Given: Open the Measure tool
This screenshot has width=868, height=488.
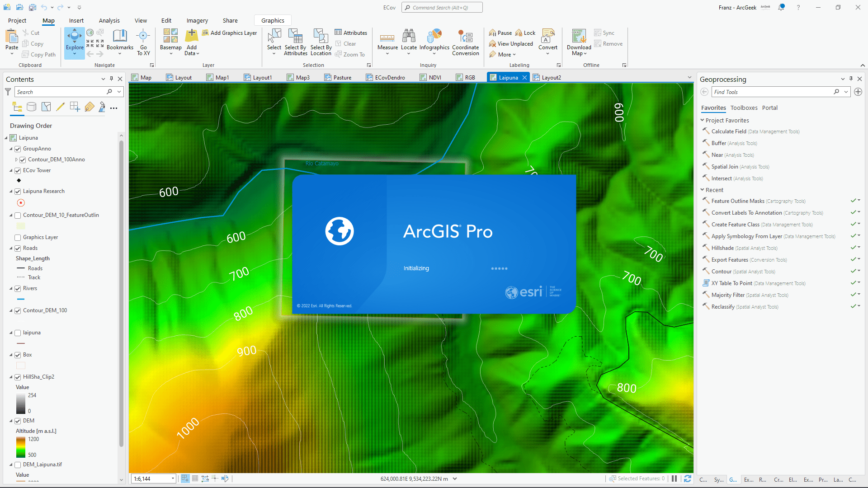Looking at the screenshot, I should pyautogui.click(x=387, y=42).
